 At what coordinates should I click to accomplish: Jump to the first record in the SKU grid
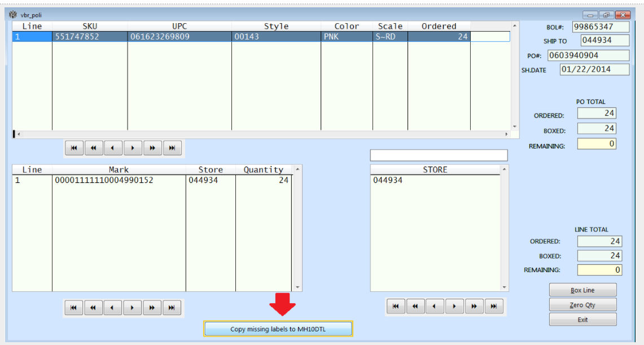pyautogui.click(x=74, y=147)
